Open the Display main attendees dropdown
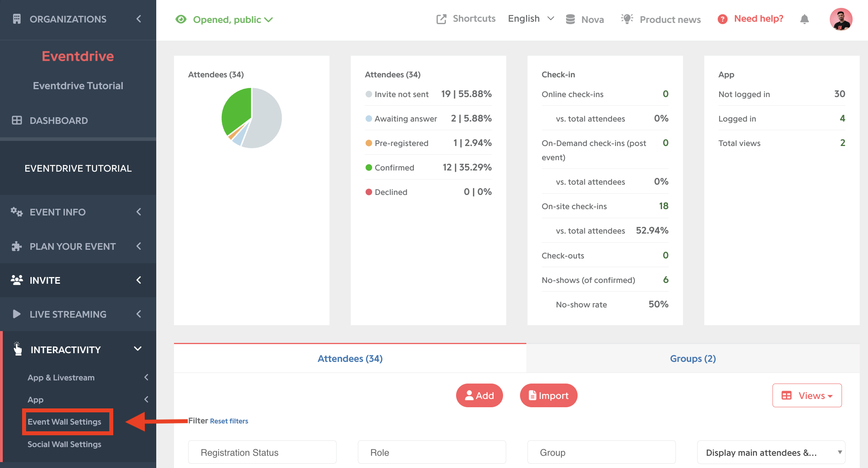The width and height of the screenshot is (868, 468). point(771,452)
